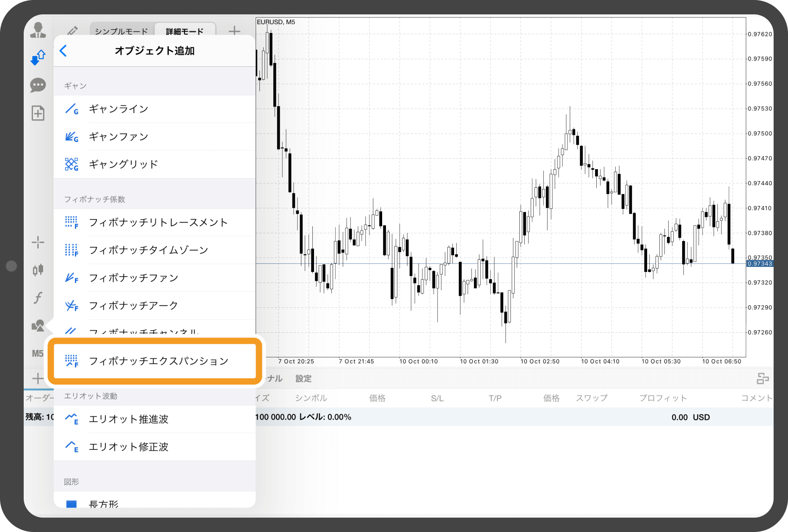The image size is (788, 532).
Task: Change chart style via the candlestick icon
Action: click(x=38, y=269)
